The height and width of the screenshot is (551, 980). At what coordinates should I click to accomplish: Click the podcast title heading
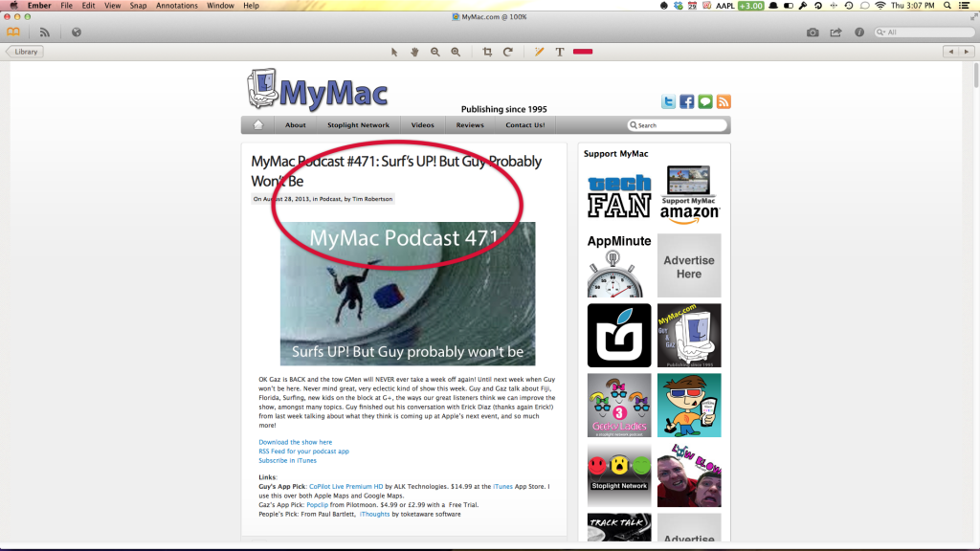(396, 171)
